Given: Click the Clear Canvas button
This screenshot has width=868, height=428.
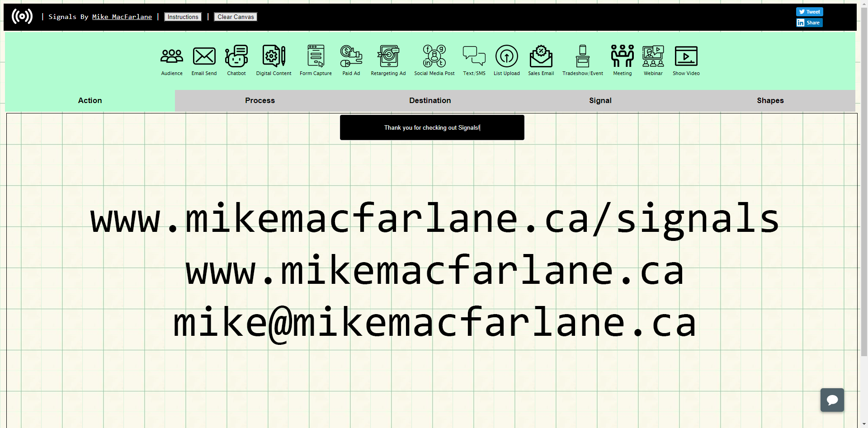Looking at the screenshot, I should pyautogui.click(x=236, y=17).
